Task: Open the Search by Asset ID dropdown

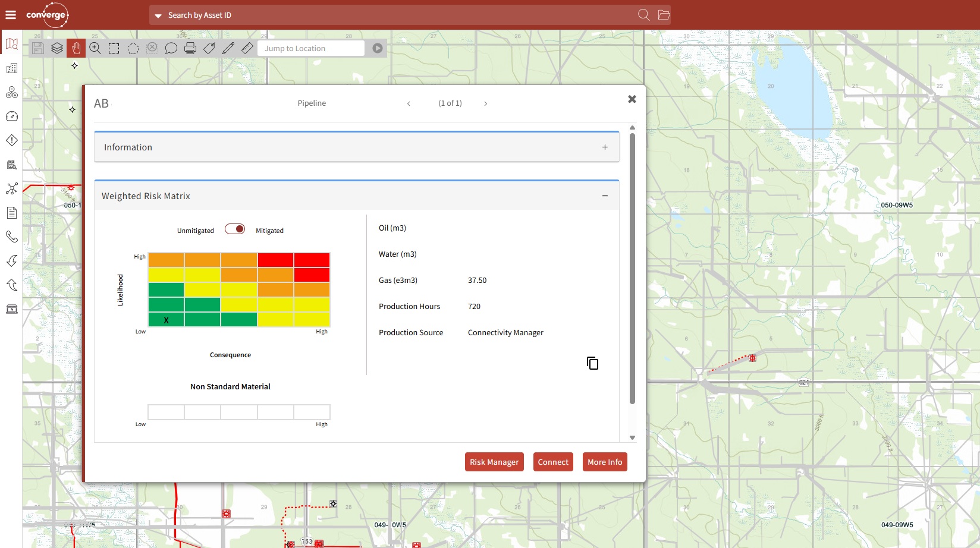Action: click(x=158, y=15)
